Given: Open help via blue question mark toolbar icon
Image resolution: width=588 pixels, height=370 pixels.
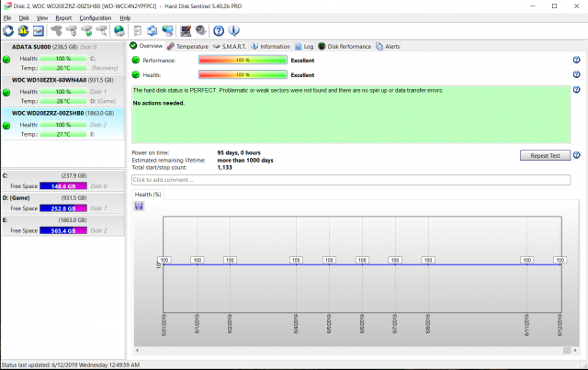Looking at the screenshot, I should pyautogui.click(x=219, y=31).
